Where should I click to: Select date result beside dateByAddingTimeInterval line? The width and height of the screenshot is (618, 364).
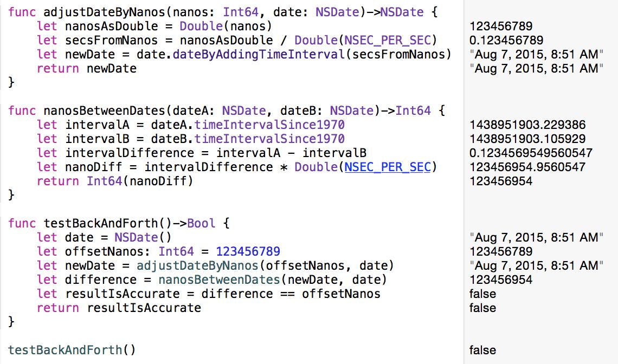pyautogui.click(x=537, y=54)
